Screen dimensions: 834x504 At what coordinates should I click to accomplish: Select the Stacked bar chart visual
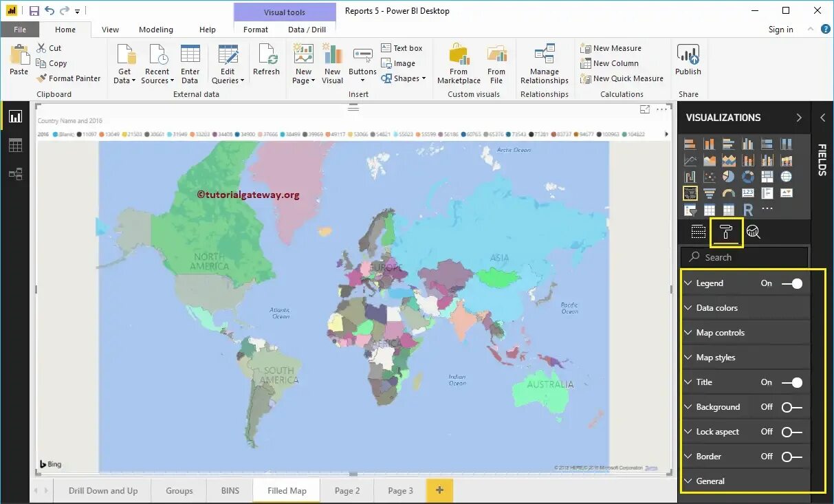(x=690, y=144)
